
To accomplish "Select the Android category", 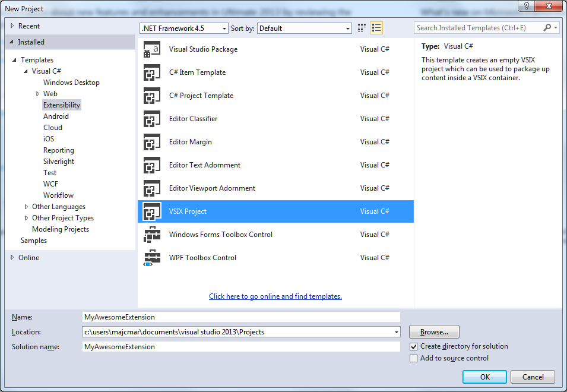I will (x=56, y=116).
